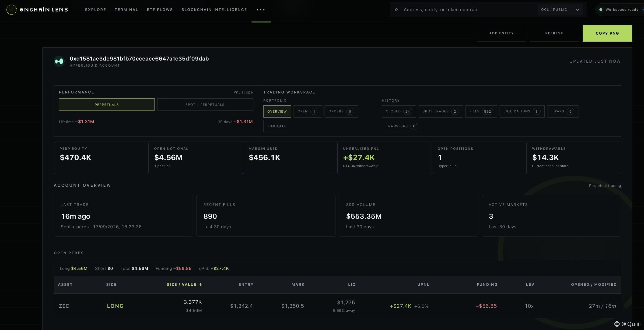Click the Hyperliquid account avatar icon
This screenshot has height=330, width=644.
point(59,61)
